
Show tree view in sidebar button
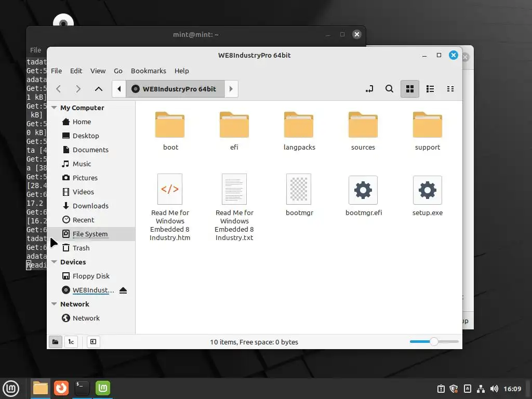coord(71,342)
